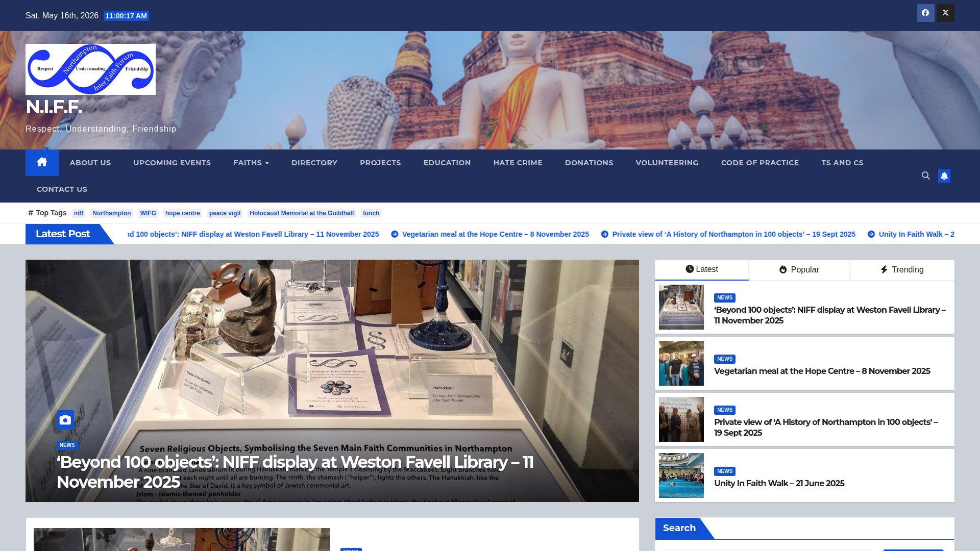Click the Search widget heading
The image size is (980, 551).
click(679, 528)
